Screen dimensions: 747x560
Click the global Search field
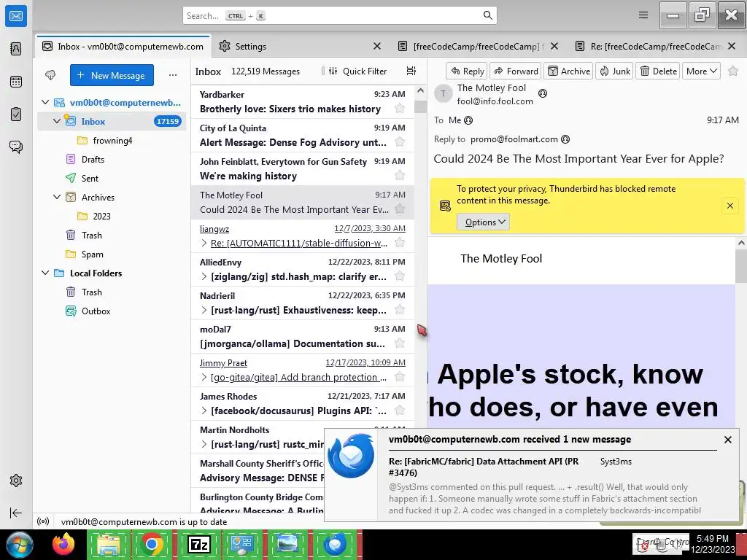pyautogui.click(x=340, y=15)
